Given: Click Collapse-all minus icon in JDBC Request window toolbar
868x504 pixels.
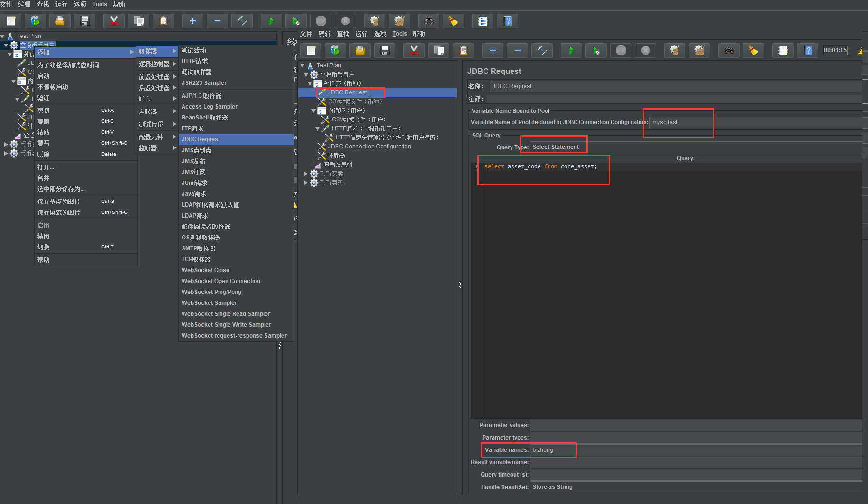Looking at the screenshot, I should [x=518, y=50].
